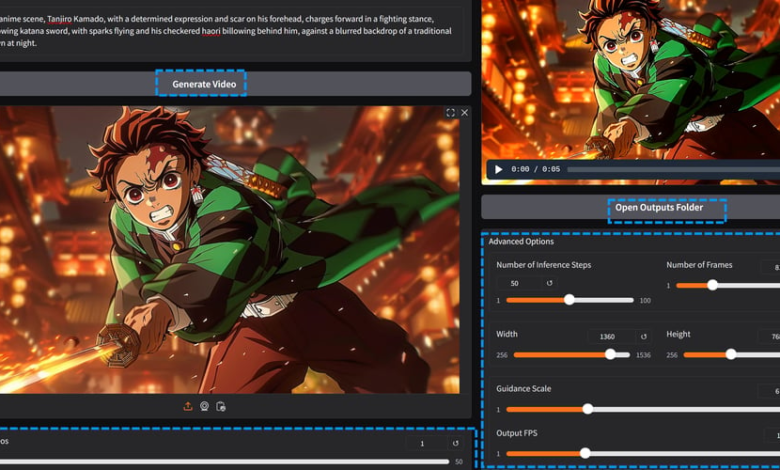
Task: Click the 0:00 / 0:05 video time
Action: (x=535, y=169)
